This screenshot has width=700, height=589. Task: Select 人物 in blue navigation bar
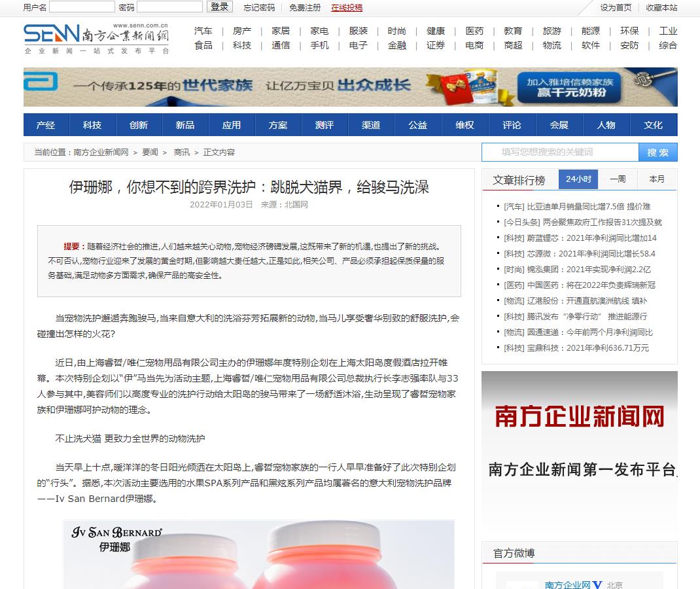coord(606,125)
